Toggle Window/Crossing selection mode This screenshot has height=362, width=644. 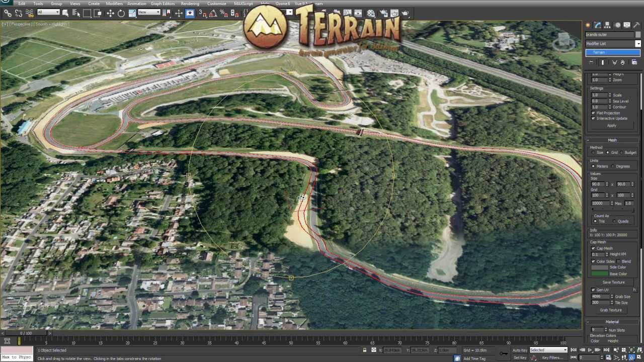[x=98, y=14]
